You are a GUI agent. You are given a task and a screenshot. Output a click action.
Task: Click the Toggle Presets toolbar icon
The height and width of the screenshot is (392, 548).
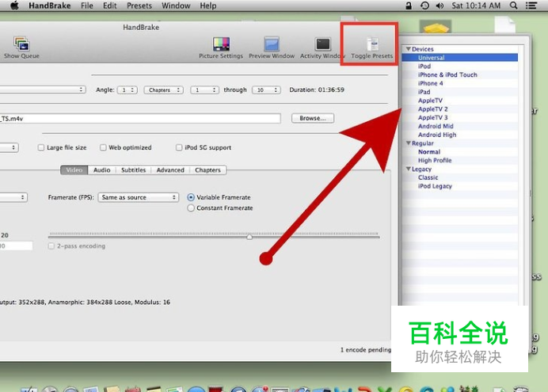pos(372,48)
